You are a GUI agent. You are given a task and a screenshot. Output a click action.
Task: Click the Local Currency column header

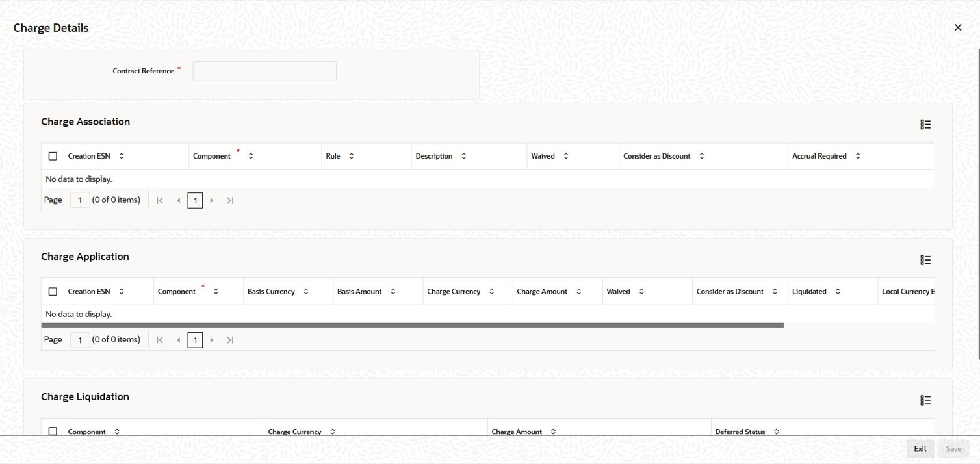[x=908, y=292]
